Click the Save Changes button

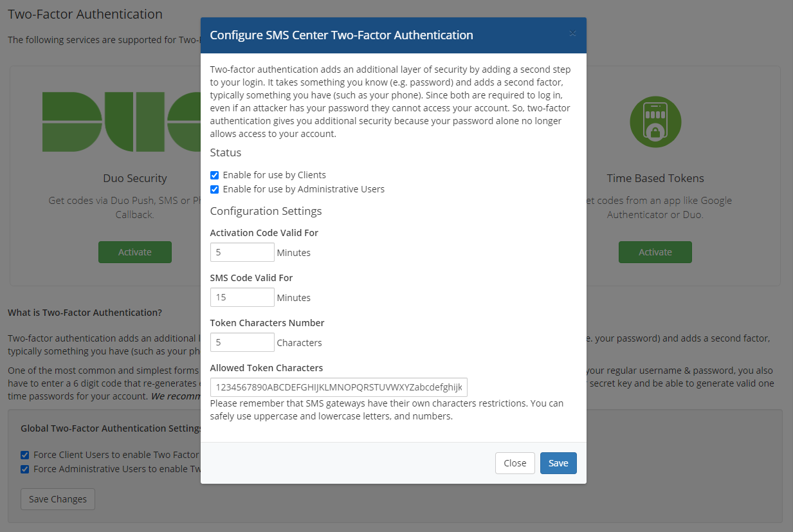tap(57, 499)
